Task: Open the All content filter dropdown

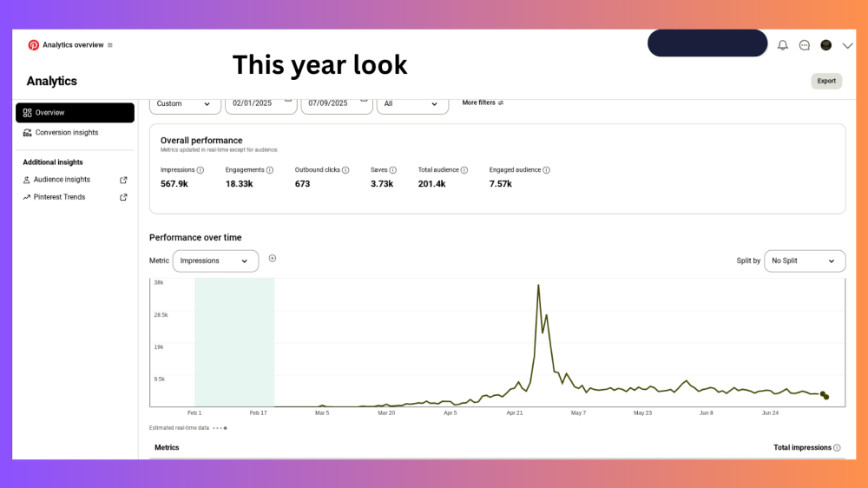Action: 412,103
